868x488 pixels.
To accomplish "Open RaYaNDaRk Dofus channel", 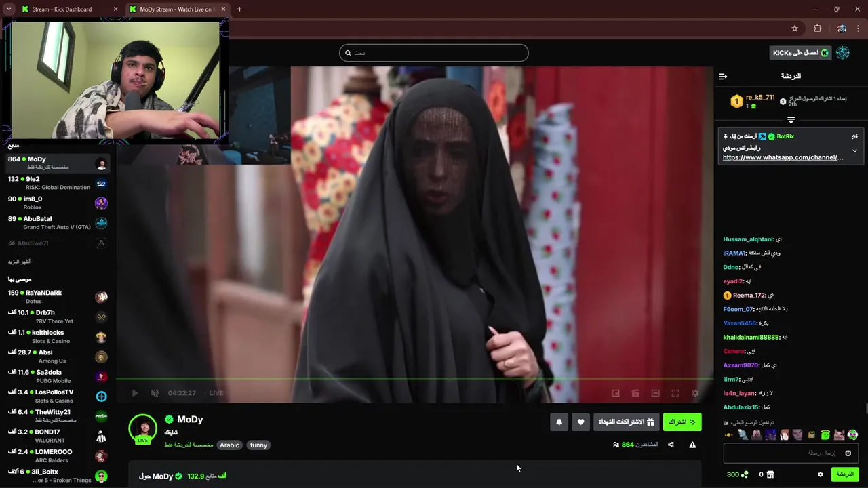I will coord(58,297).
